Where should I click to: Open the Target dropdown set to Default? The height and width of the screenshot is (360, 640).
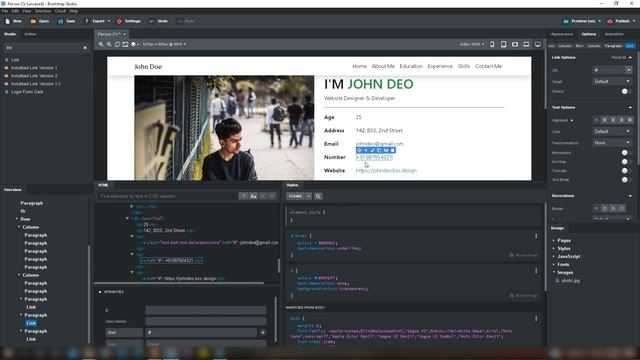(x=612, y=81)
